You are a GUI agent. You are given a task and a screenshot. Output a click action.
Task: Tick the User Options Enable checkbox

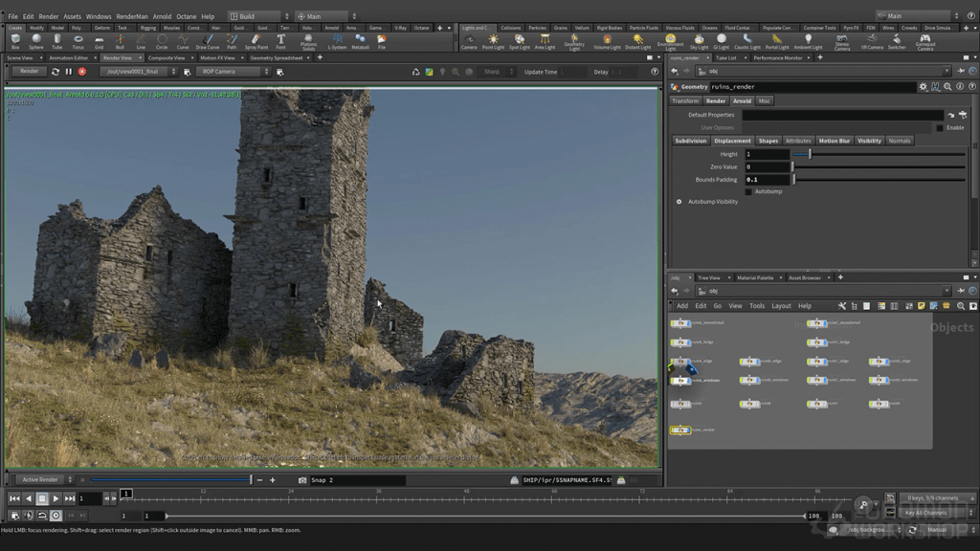[x=940, y=127]
